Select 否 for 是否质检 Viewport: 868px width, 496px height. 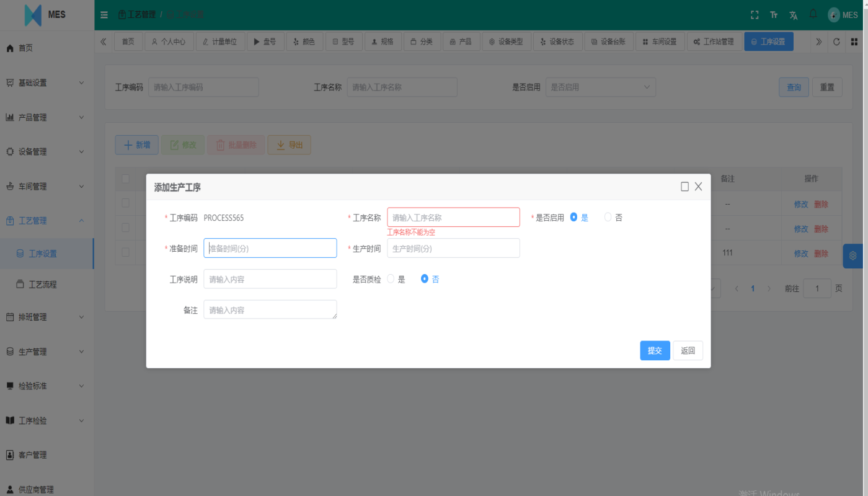430,279
